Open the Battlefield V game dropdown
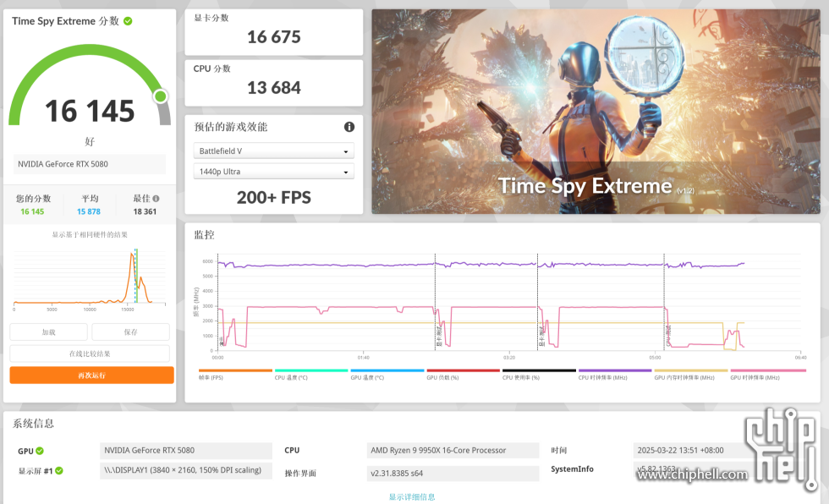The image size is (829, 504). 273,151
